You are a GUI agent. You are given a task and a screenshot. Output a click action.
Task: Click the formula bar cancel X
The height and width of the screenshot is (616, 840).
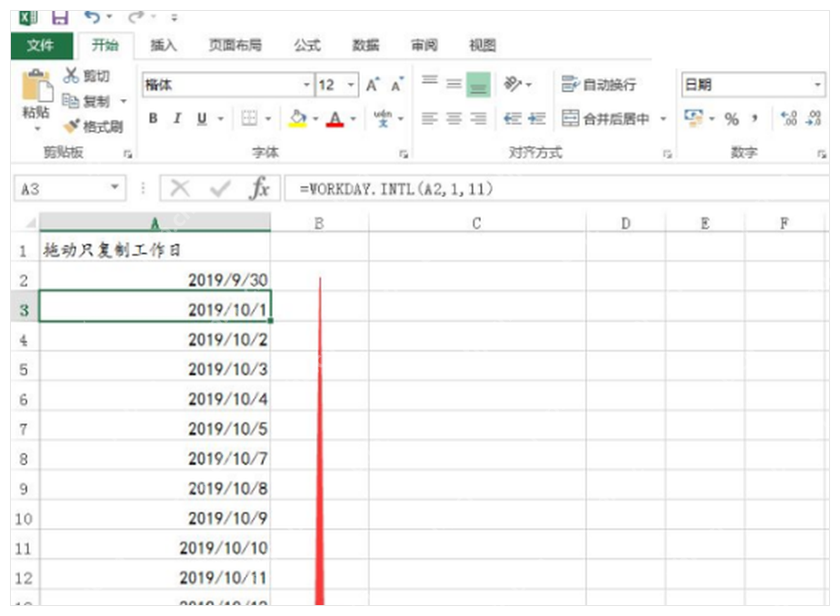(x=180, y=188)
